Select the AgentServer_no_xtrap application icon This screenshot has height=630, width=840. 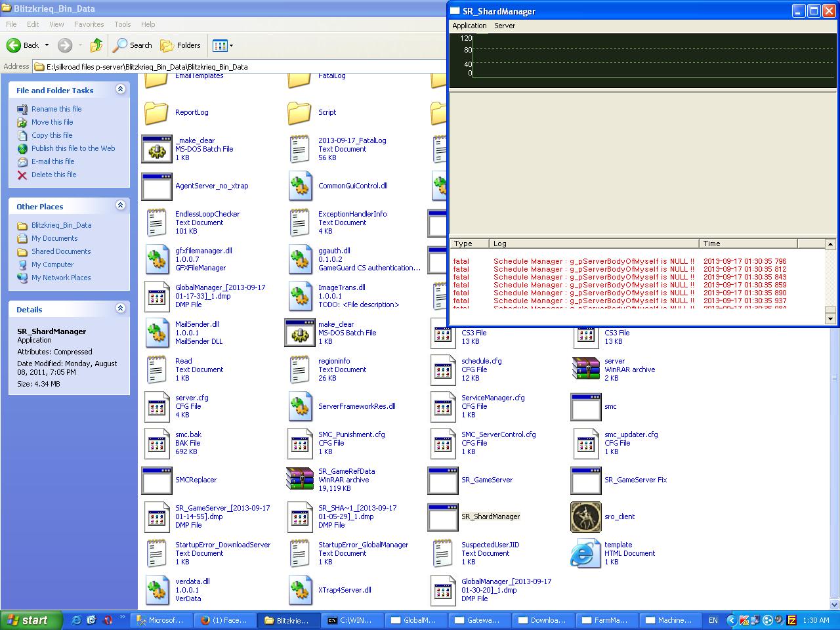(157, 186)
